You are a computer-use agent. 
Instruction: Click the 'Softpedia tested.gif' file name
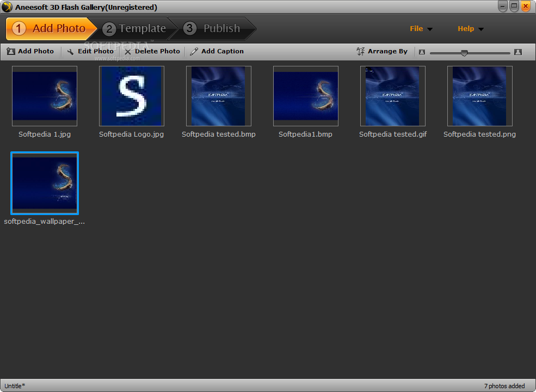click(x=393, y=134)
